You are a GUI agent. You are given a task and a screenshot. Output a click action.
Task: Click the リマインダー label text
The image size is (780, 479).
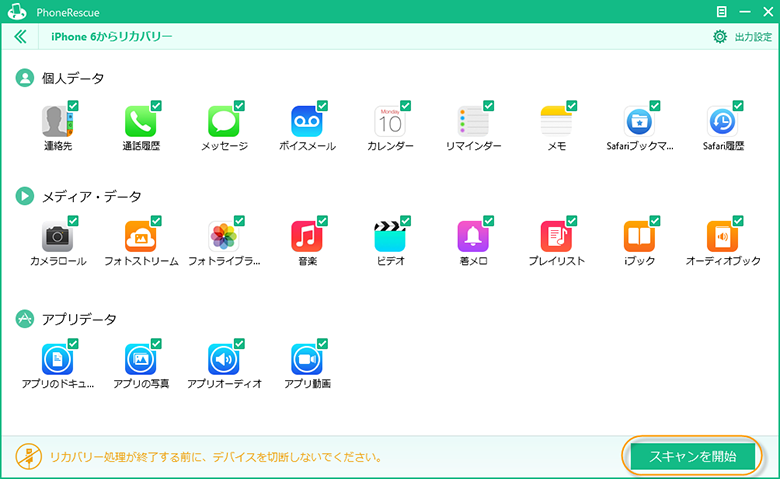(473, 146)
